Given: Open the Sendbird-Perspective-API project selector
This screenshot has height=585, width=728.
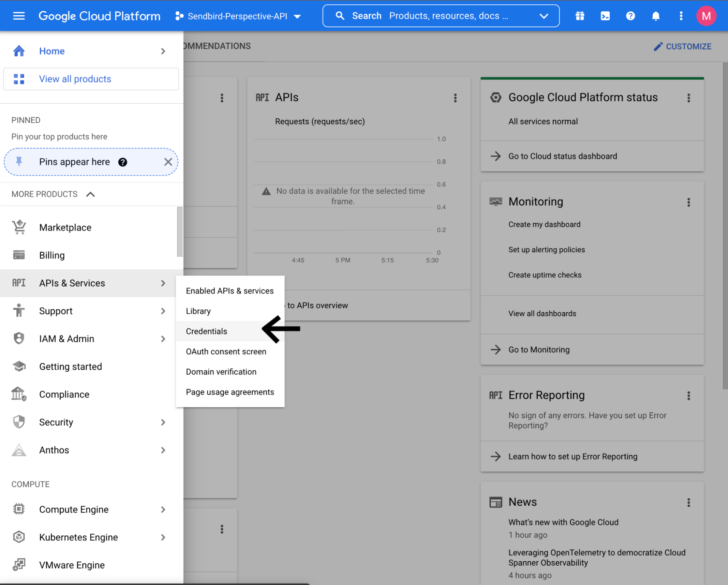Looking at the screenshot, I should click(238, 16).
